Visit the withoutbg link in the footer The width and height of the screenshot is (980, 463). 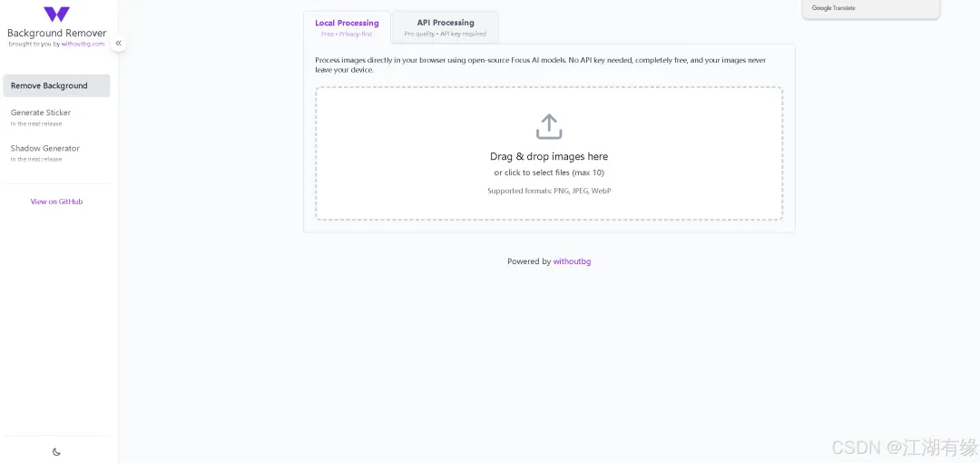point(572,261)
